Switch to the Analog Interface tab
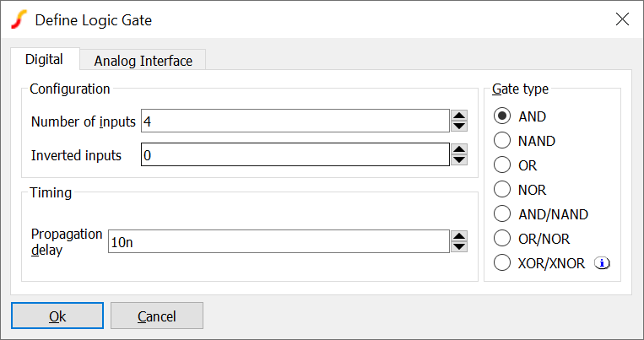Image resolution: width=644 pixels, height=340 pixels. tap(143, 61)
